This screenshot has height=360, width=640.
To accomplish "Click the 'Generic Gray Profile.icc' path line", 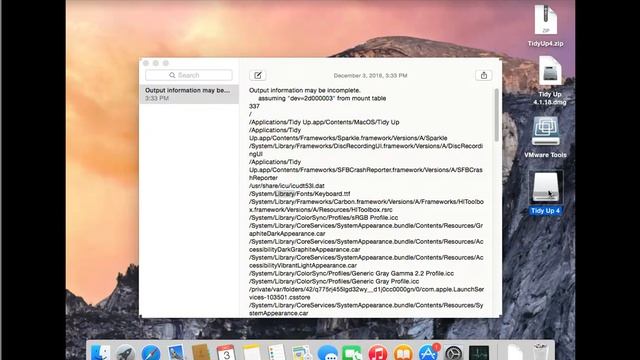I will click(334, 281).
